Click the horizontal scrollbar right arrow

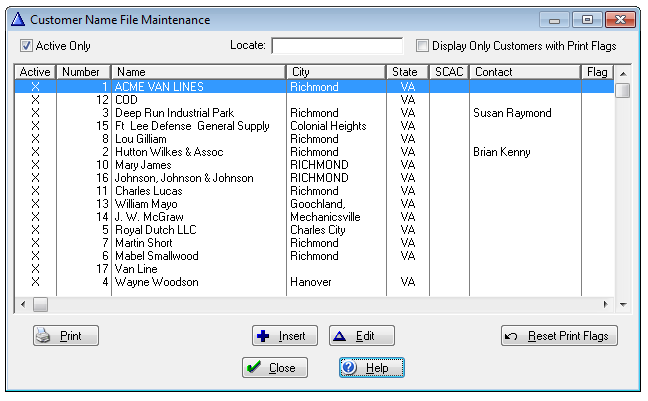(605, 304)
